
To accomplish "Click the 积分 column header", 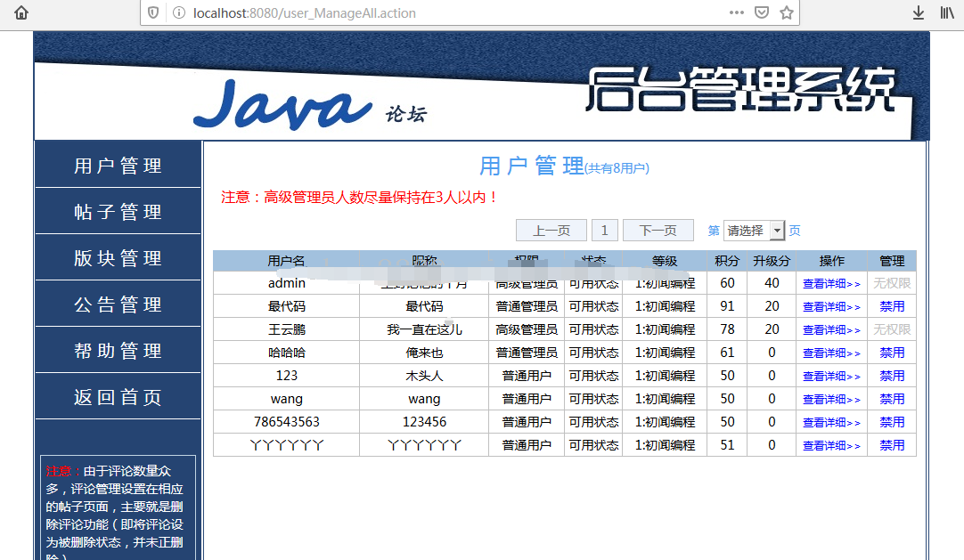I will coord(727,261).
